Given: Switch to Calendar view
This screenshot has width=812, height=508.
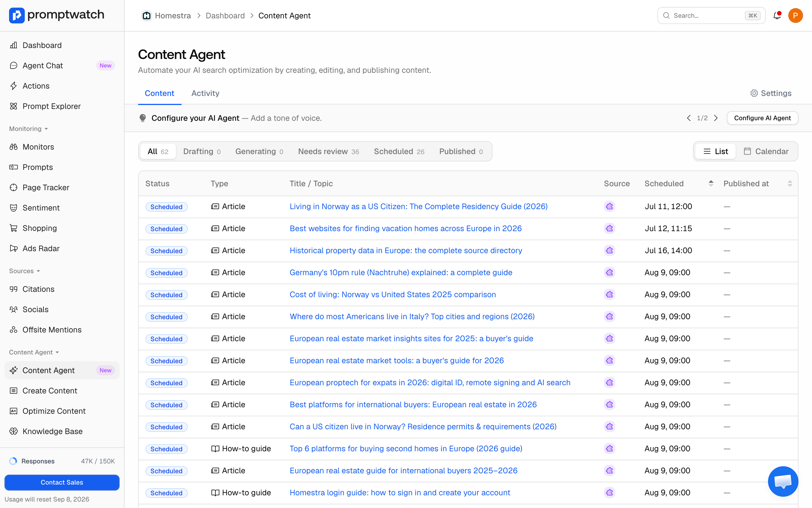Looking at the screenshot, I should pyautogui.click(x=766, y=151).
